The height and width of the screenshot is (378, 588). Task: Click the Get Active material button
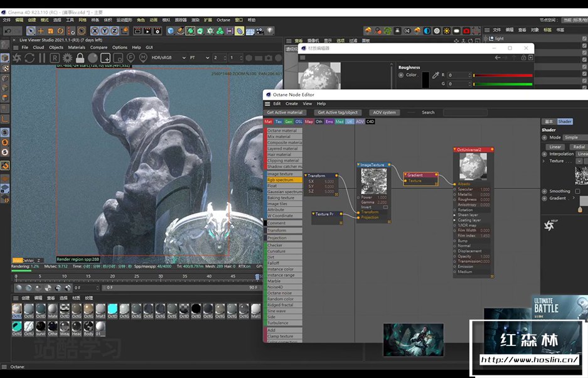(284, 112)
